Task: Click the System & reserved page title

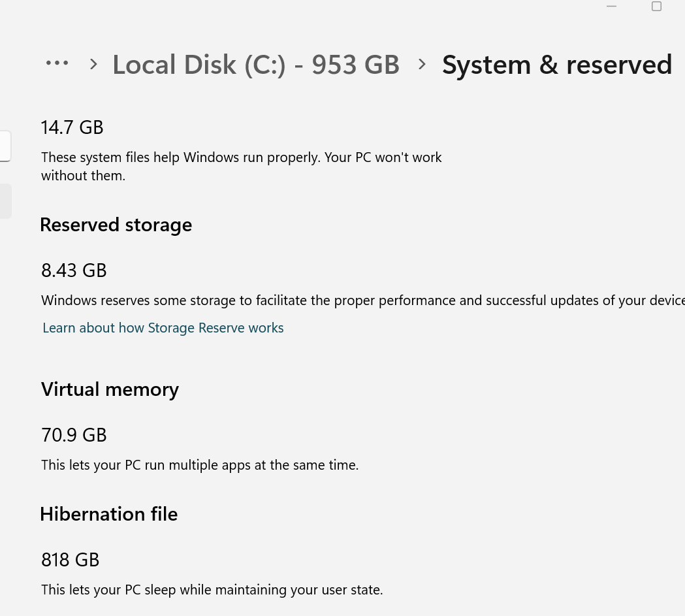Action: click(x=556, y=65)
